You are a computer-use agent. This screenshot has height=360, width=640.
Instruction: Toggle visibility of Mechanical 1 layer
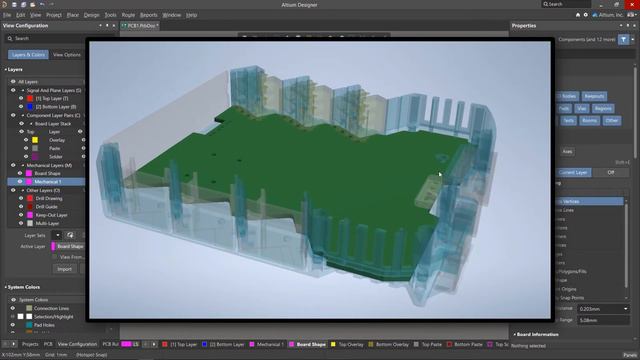click(x=20, y=182)
